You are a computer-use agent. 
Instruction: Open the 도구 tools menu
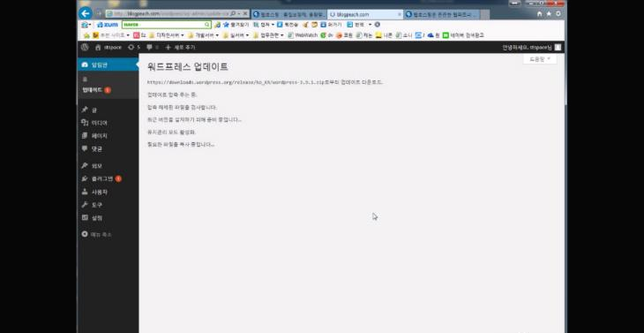[x=108, y=204]
